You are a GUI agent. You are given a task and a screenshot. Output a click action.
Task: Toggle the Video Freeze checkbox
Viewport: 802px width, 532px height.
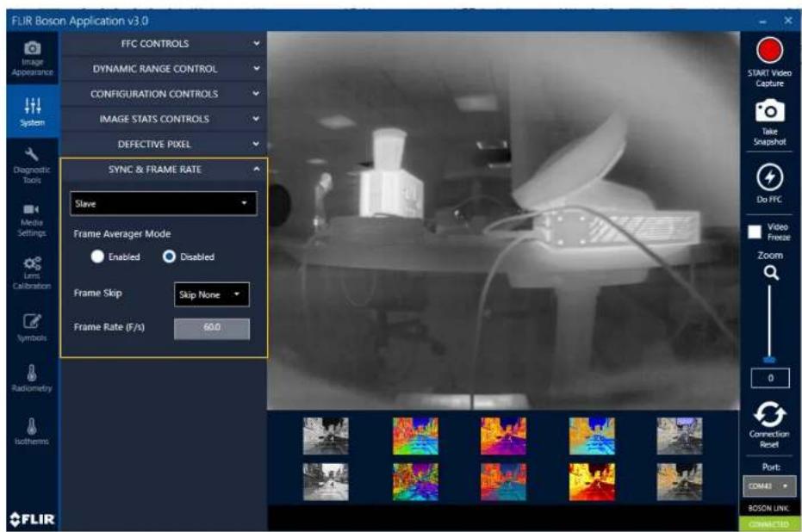coord(755,232)
